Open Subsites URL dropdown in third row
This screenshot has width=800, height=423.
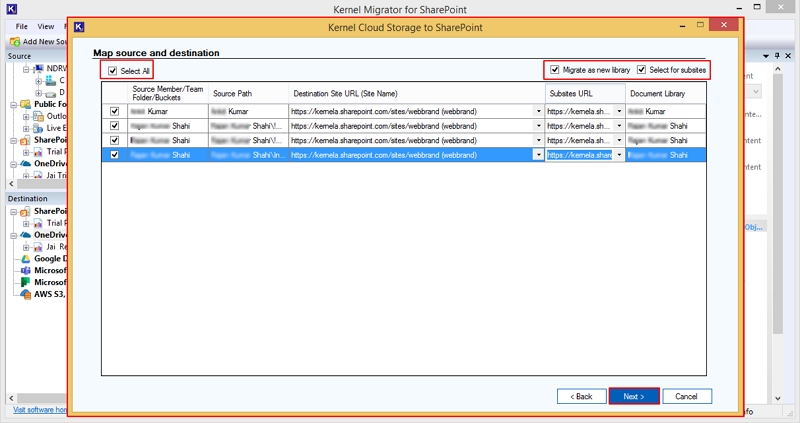(619, 140)
